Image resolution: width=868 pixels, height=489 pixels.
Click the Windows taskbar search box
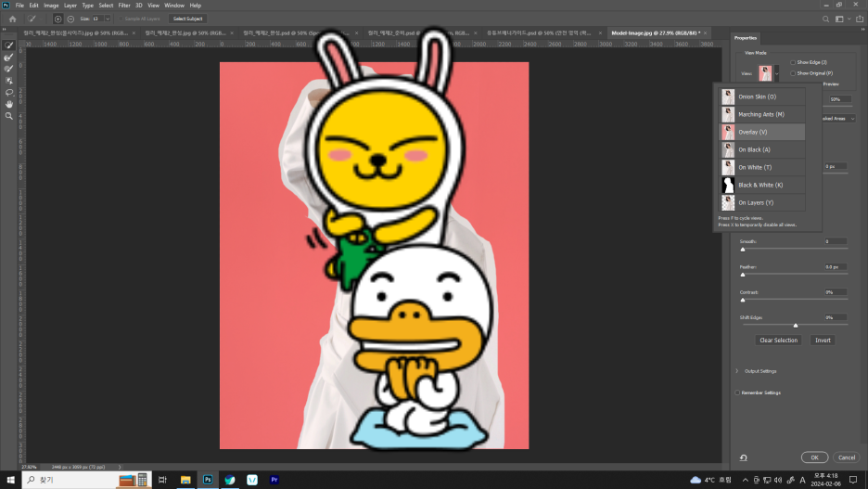[86, 480]
